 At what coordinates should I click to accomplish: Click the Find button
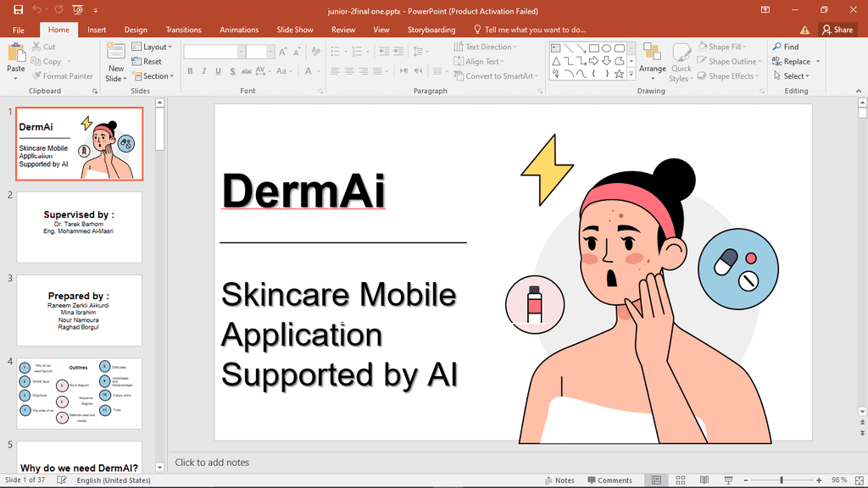785,47
